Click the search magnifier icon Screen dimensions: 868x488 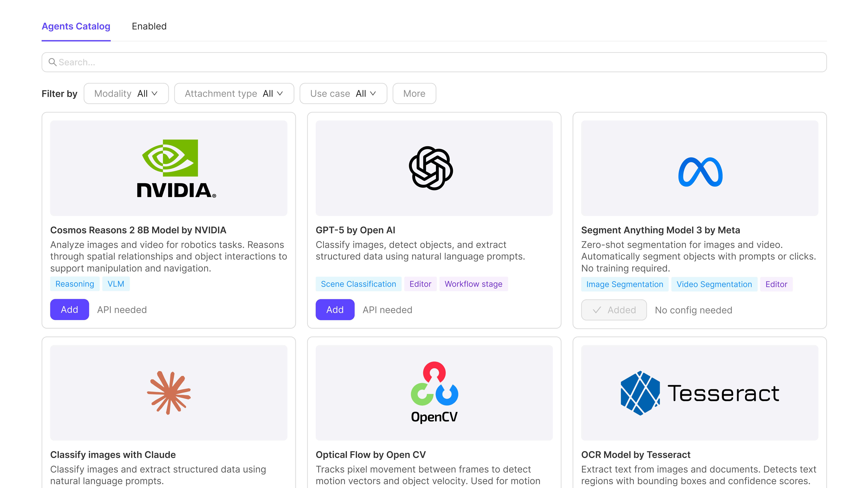[52, 62]
